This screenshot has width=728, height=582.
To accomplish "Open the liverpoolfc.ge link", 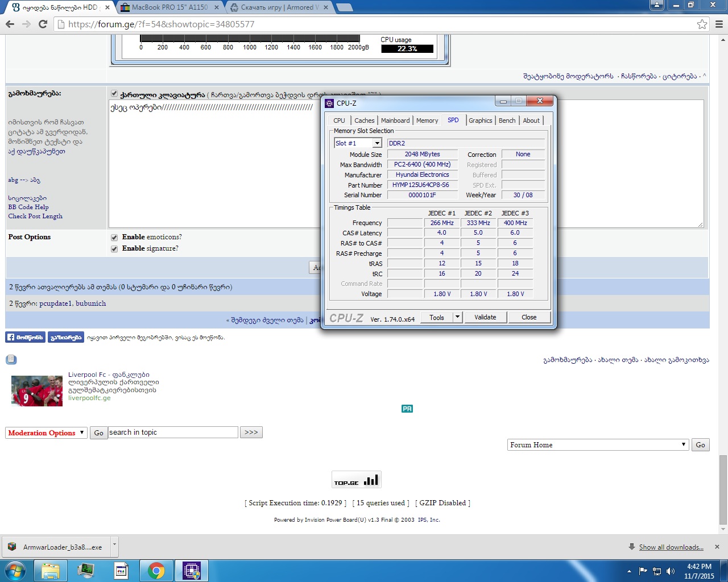I will (x=89, y=398).
